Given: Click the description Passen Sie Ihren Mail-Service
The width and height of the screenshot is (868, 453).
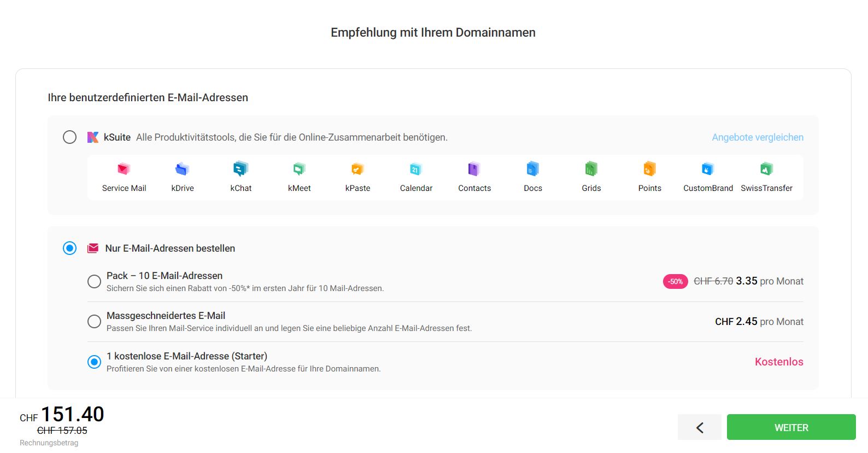Looking at the screenshot, I should (289, 328).
